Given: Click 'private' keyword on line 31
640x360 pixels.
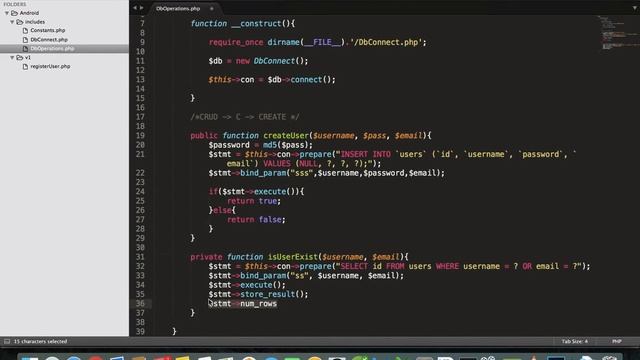Looking at the screenshot, I should pyautogui.click(x=206, y=257).
